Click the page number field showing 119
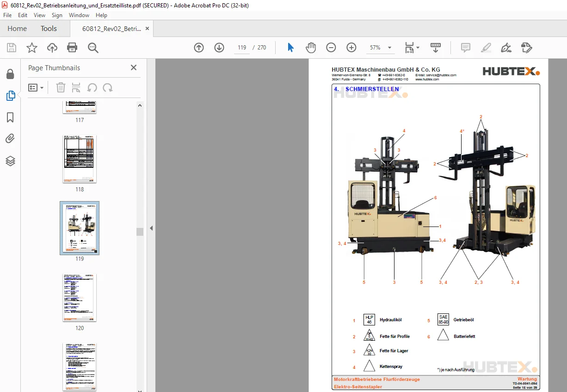The image size is (567, 392). pyautogui.click(x=241, y=48)
